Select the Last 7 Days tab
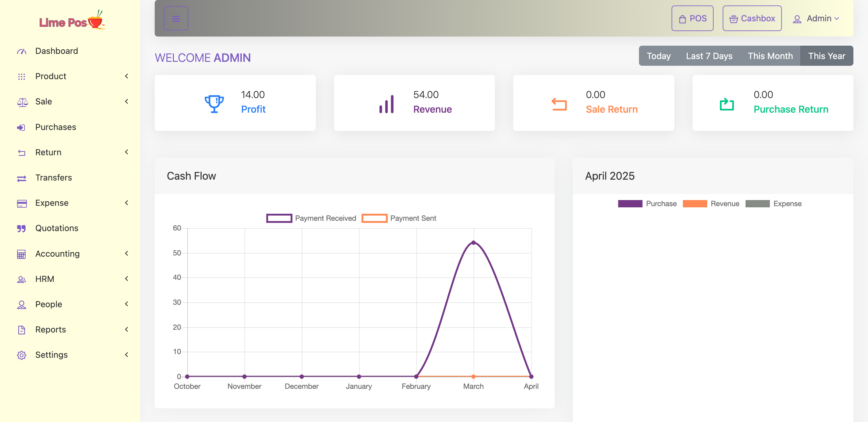The image size is (868, 422). pos(709,56)
